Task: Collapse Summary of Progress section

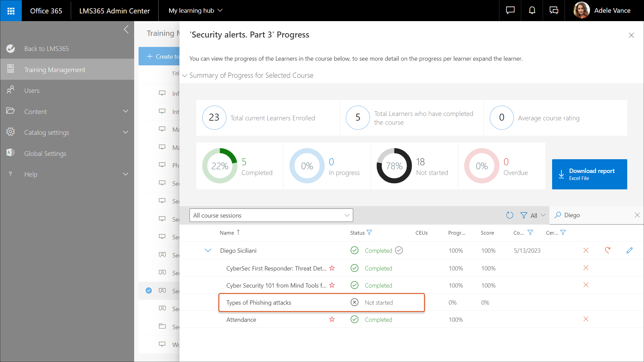Action: coord(184,75)
